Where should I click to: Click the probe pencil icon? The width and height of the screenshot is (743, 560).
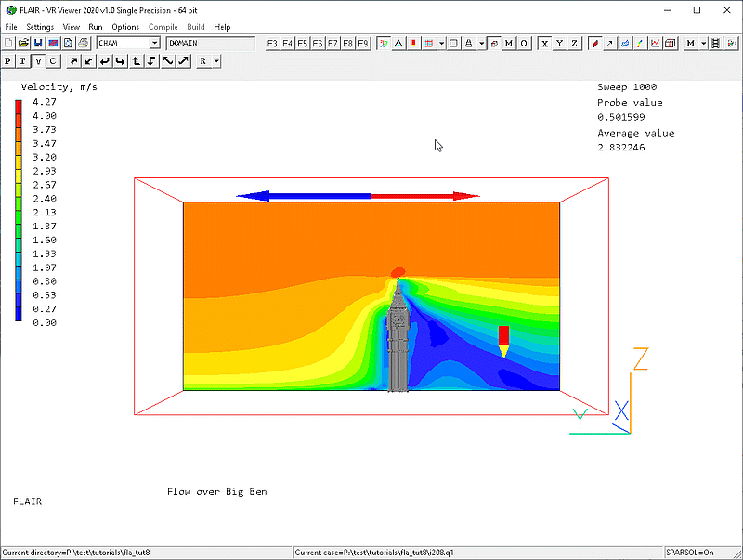click(594, 44)
